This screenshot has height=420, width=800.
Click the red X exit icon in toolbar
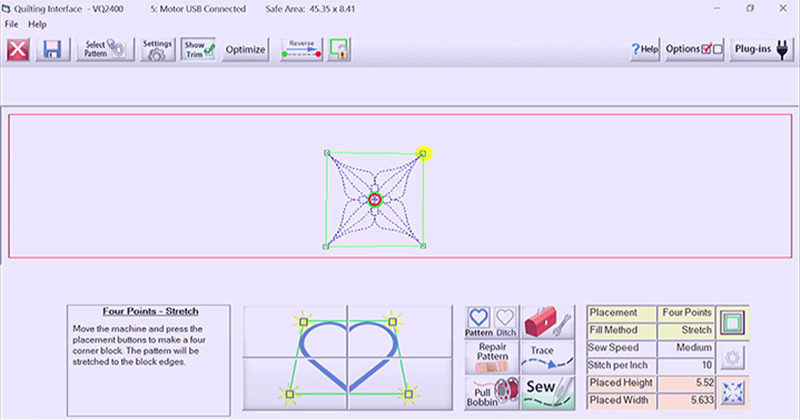click(18, 50)
